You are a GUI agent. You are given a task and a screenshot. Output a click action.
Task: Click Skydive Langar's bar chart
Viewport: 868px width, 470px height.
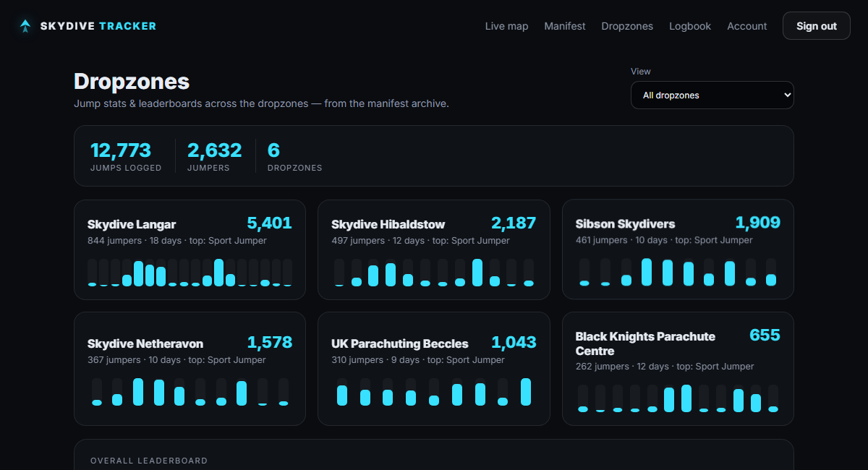pyautogui.click(x=190, y=273)
